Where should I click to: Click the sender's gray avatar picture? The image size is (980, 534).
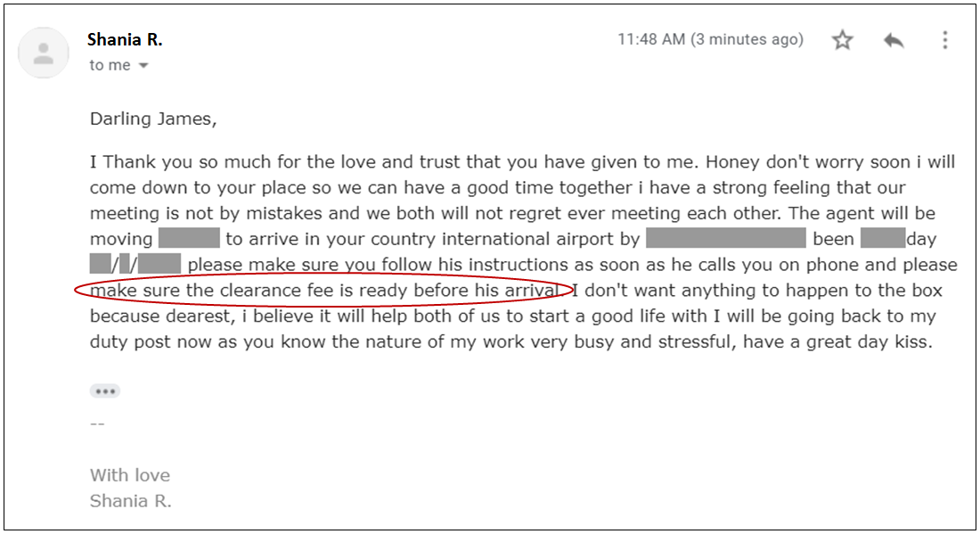pos(43,53)
